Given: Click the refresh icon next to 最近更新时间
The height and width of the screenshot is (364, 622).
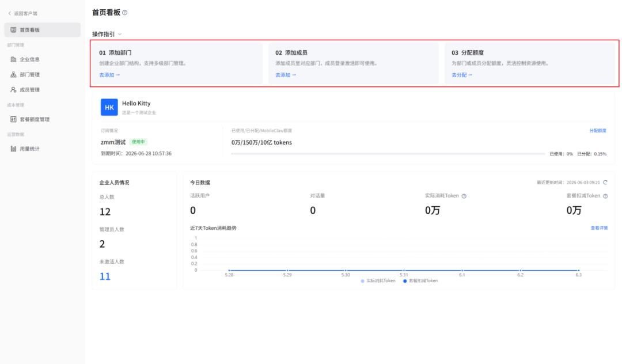Looking at the screenshot, I should pos(605,183).
